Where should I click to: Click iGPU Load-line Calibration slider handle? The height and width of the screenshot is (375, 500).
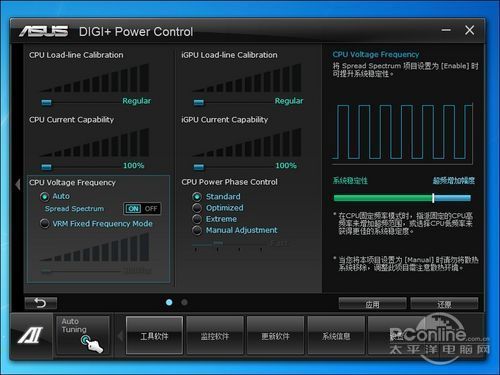pyautogui.click(x=199, y=102)
